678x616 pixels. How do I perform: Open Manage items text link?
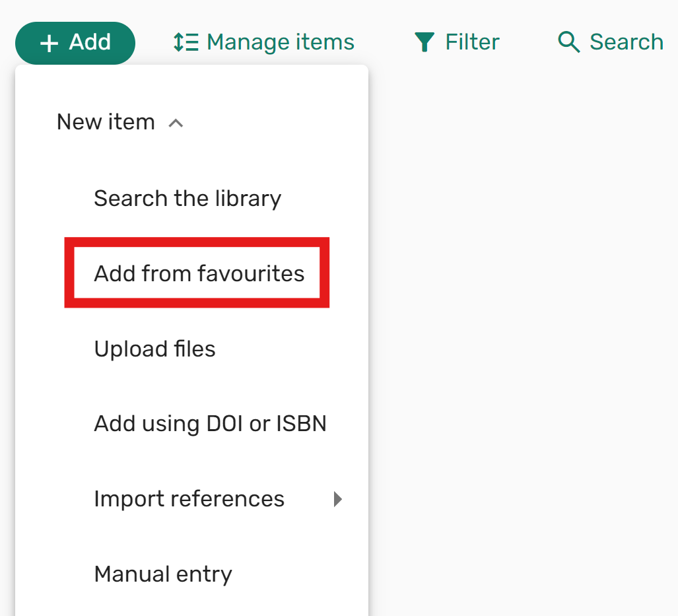(281, 42)
